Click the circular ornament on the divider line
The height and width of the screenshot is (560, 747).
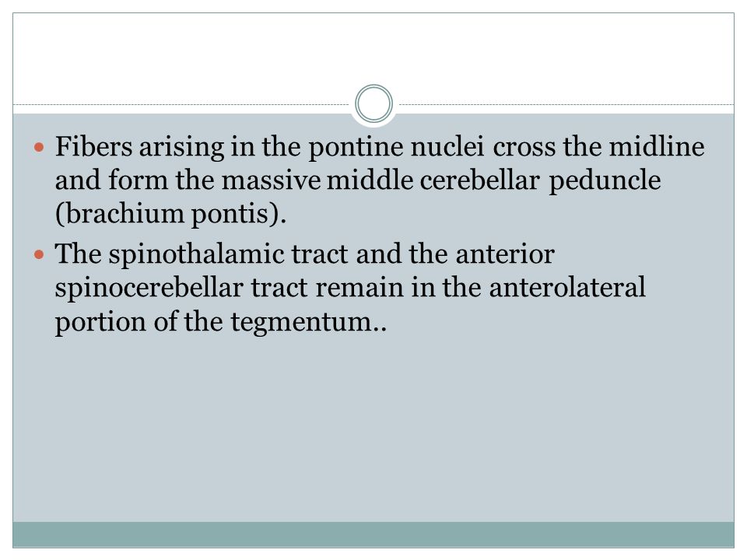pyautogui.click(x=374, y=103)
